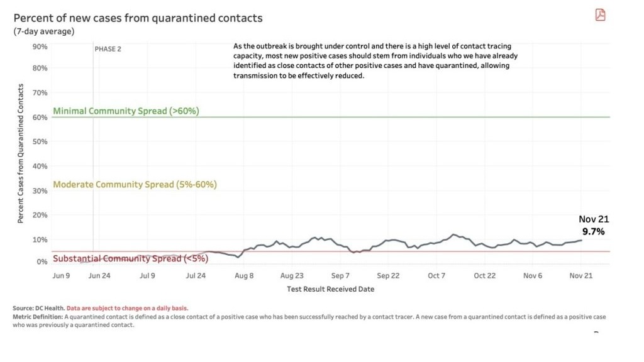The width and height of the screenshot is (644, 362).
Task: Click the Aug 8 date tick label
Action: pos(244,276)
